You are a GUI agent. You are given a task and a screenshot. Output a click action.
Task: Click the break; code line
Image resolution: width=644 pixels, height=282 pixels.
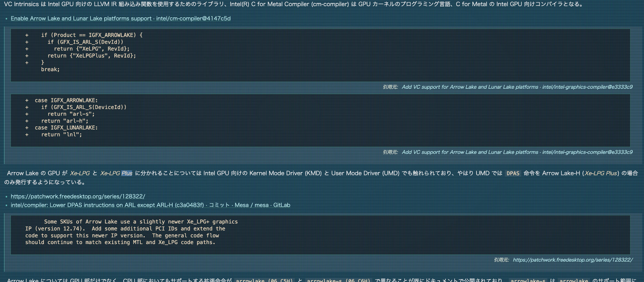click(x=50, y=69)
